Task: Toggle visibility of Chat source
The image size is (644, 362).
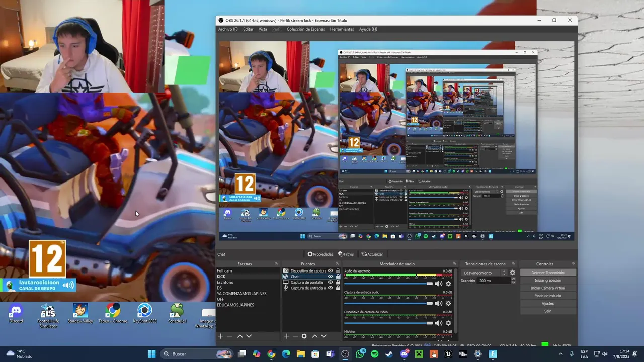Action: tap(331, 277)
